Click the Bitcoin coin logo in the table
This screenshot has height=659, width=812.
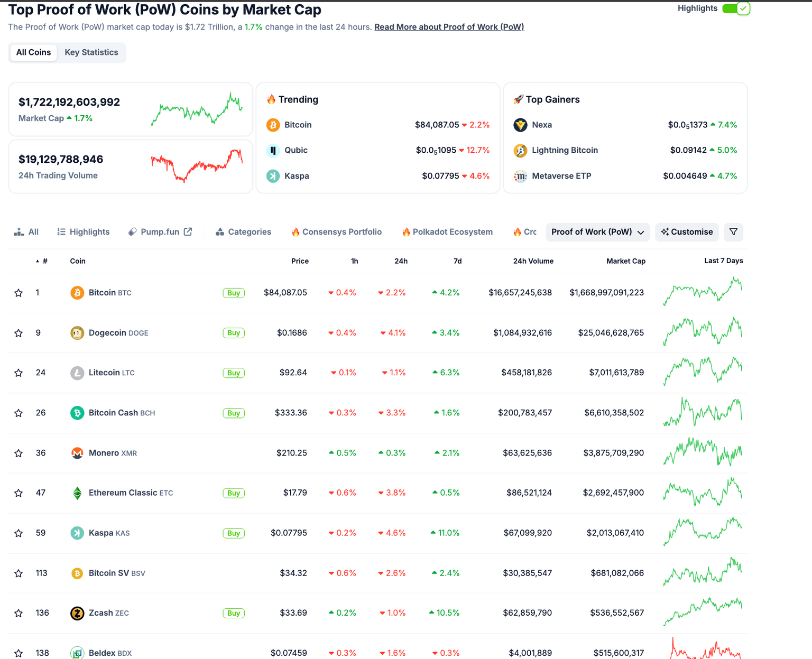[77, 292]
